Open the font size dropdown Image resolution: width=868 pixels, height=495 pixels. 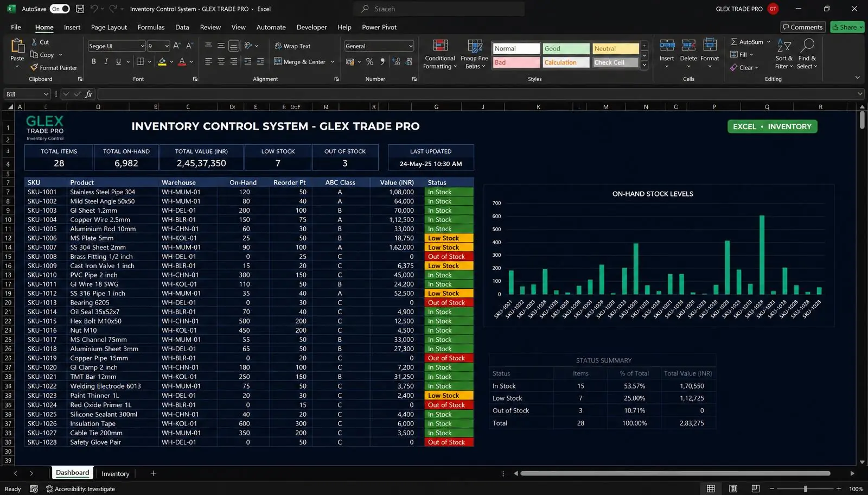tap(167, 46)
